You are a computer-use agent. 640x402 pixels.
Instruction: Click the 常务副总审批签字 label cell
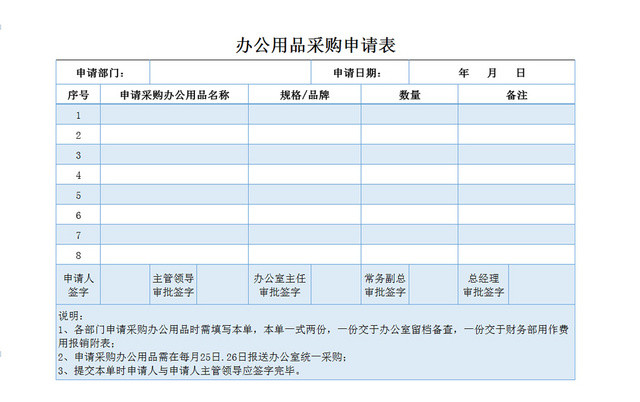(385, 285)
